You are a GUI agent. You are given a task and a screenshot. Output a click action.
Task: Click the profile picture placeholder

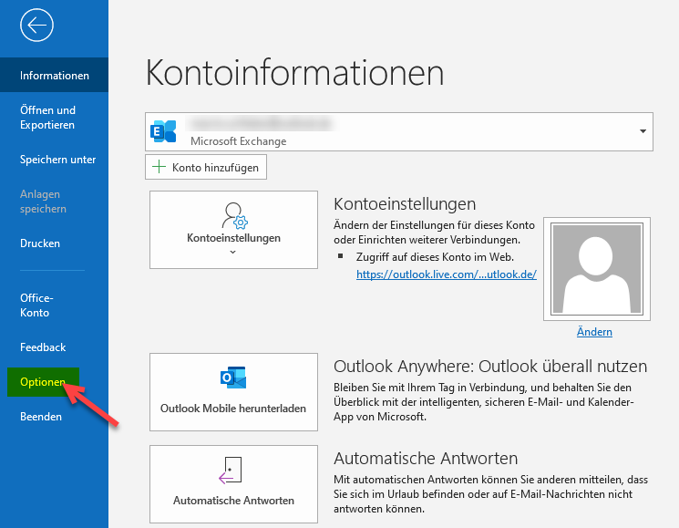[x=597, y=269]
